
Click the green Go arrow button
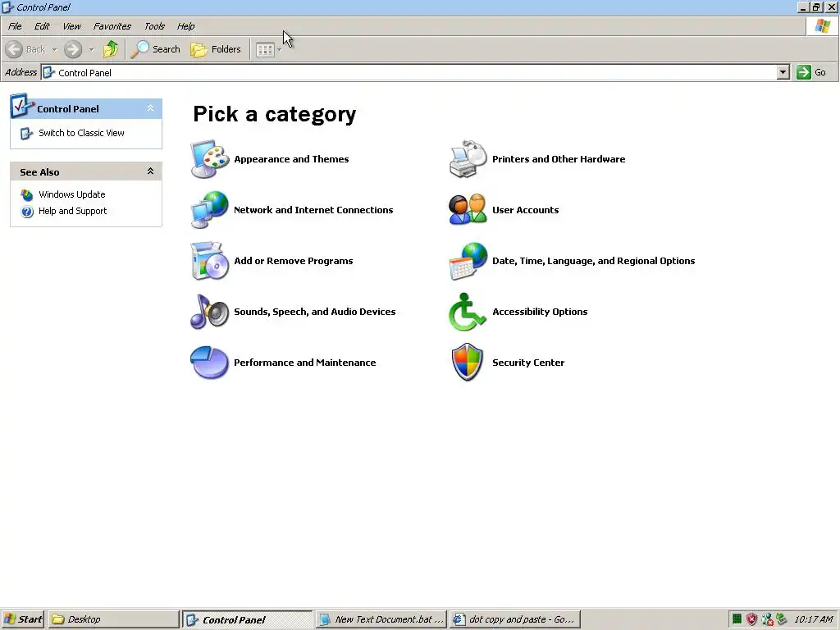pos(803,72)
